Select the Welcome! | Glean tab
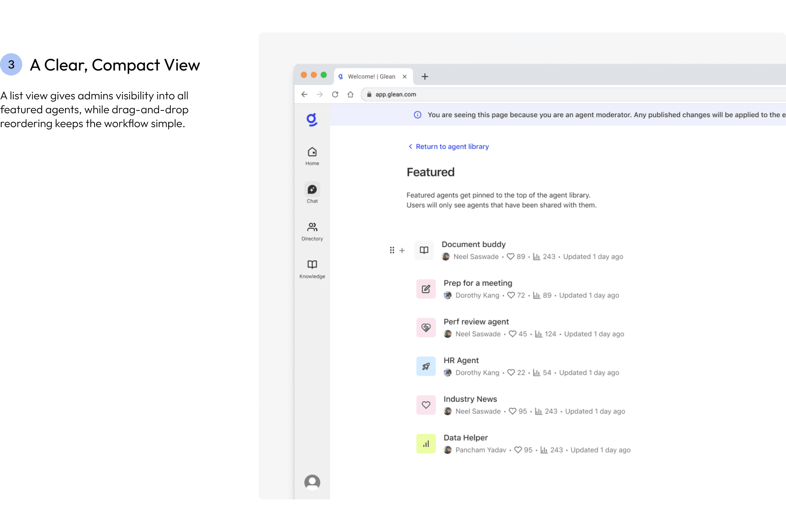The image size is (786, 532). click(x=371, y=76)
